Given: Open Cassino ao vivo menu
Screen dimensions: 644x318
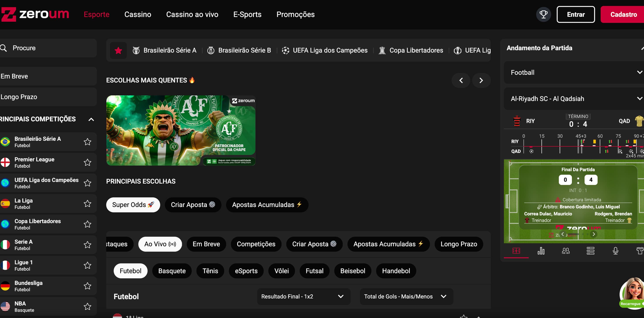Looking at the screenshot, I should (192, 14).
